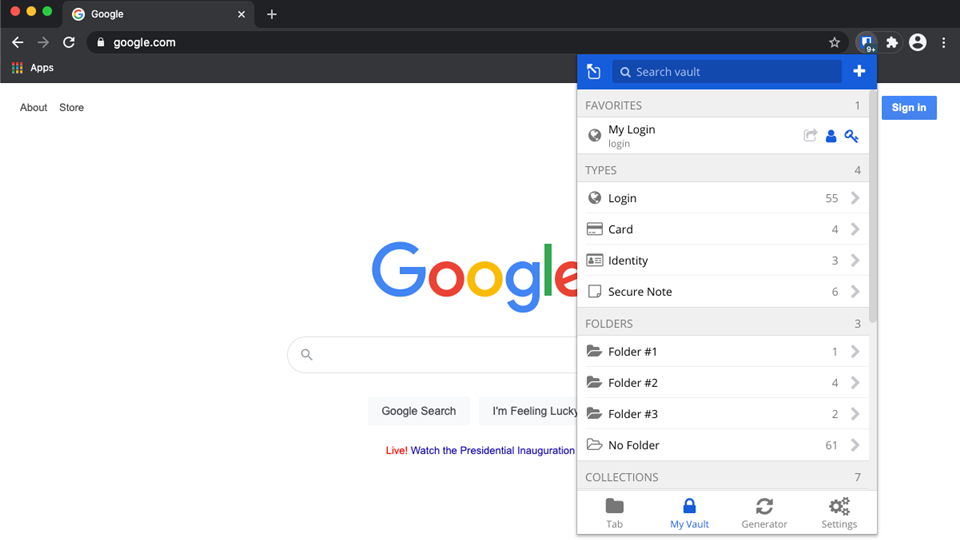This screenshot has height=540, width=960.
Task: Open Folder #1 via its chevron
Action: point(855,351)
